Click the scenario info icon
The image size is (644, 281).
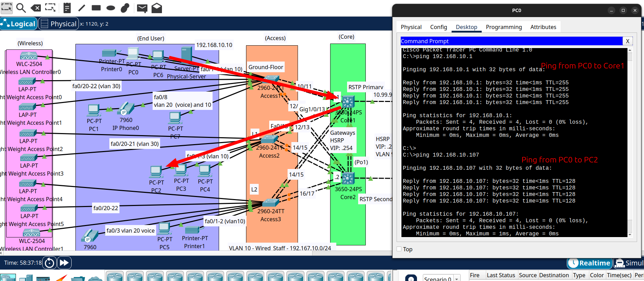pyautogui.click(x=411, y=278)
